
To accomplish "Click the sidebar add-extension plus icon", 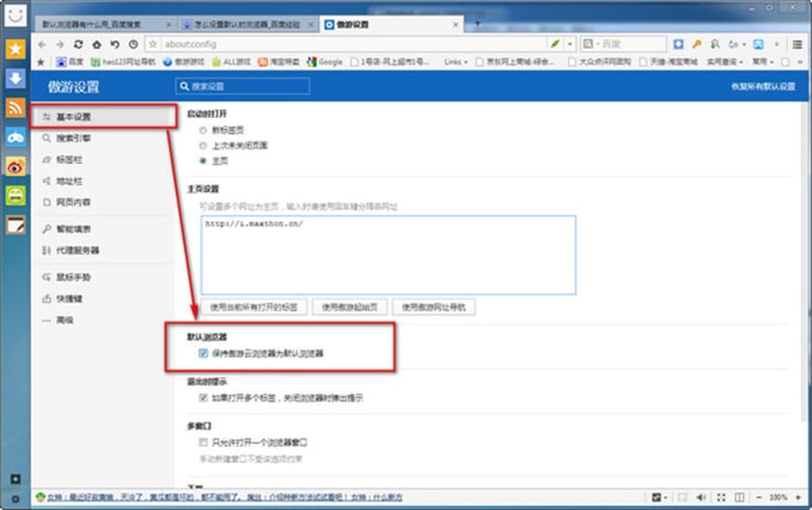I will [16, 479].
